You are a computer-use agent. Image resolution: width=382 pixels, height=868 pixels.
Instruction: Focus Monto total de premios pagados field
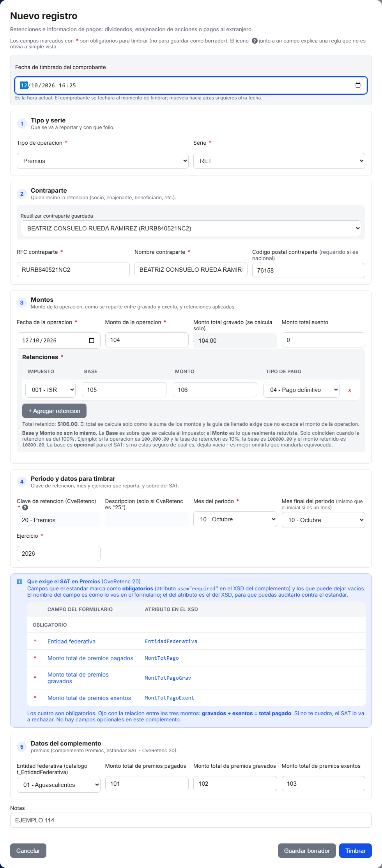point(147,784)
